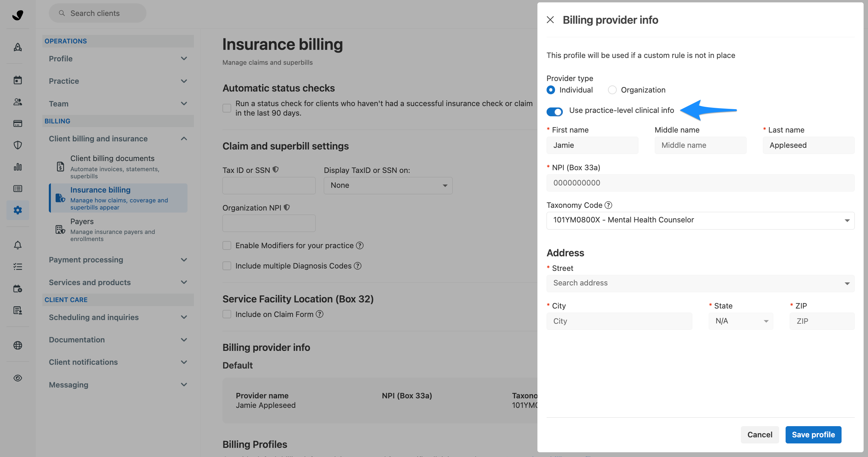Screen dimensions: 868x457
Task: Close the Billing provider info panel
Action: pos(550,20)
